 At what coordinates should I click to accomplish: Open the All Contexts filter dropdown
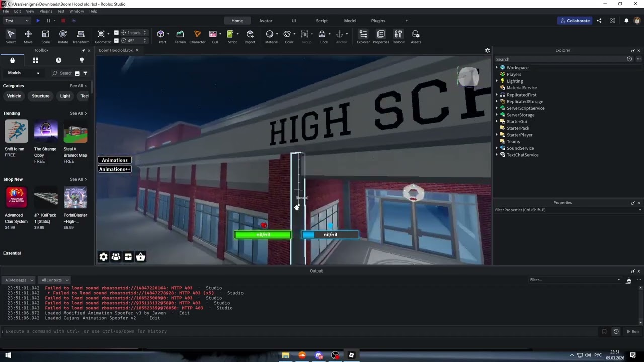pyautogui.click(x=54, y=280)
